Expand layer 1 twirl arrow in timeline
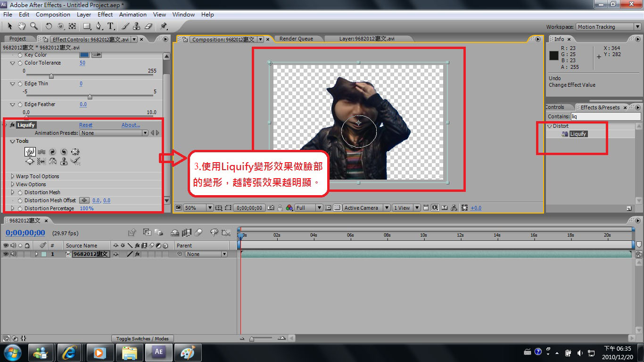This screenshot has width=644, height=362. click(36, 254)
